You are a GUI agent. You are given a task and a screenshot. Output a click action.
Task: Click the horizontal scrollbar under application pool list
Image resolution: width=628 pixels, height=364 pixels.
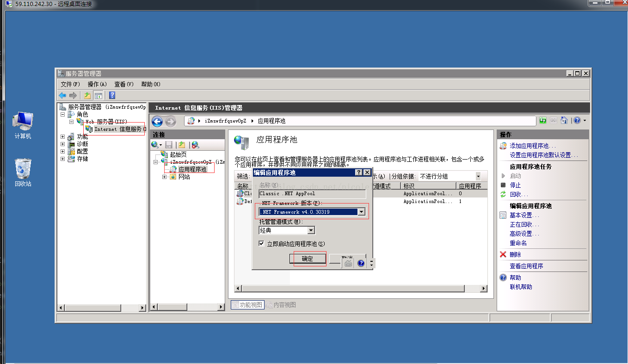coord(361,289)
